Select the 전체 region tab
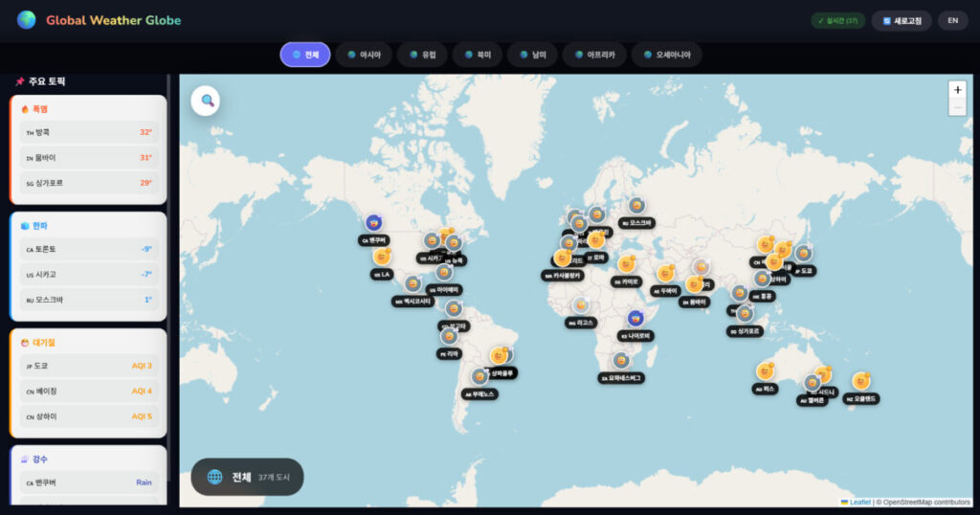The image size is (980, 515). [x=305, y=55]
